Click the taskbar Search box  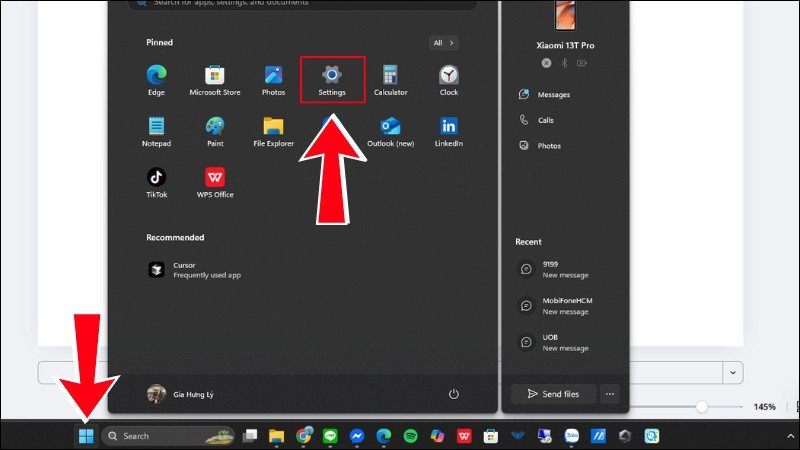(160, 436)
